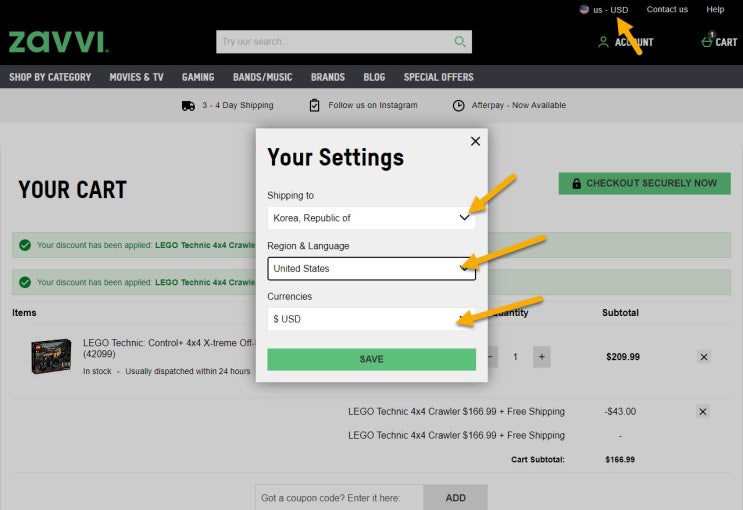This screenshot has width=743, height=510.
Task: Click the coupon code input field
Action: [x=339, y=498]
